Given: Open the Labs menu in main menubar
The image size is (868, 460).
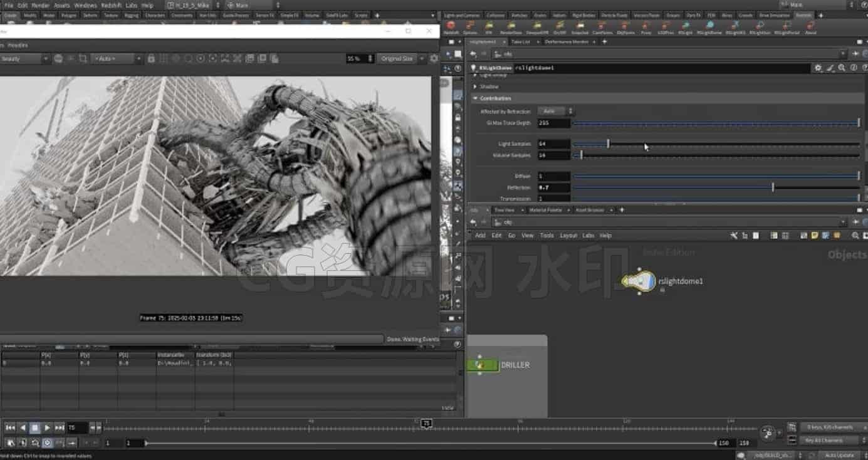Looking at the screenshot, I should (131, 5).
